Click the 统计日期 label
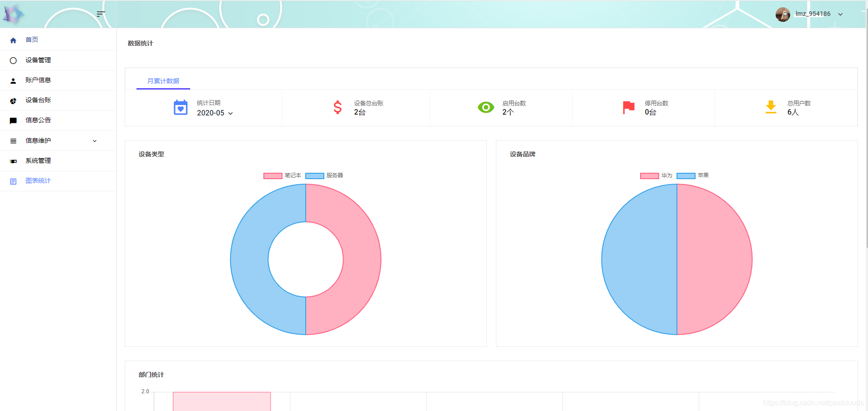868x411 pixels. (209, 103)
